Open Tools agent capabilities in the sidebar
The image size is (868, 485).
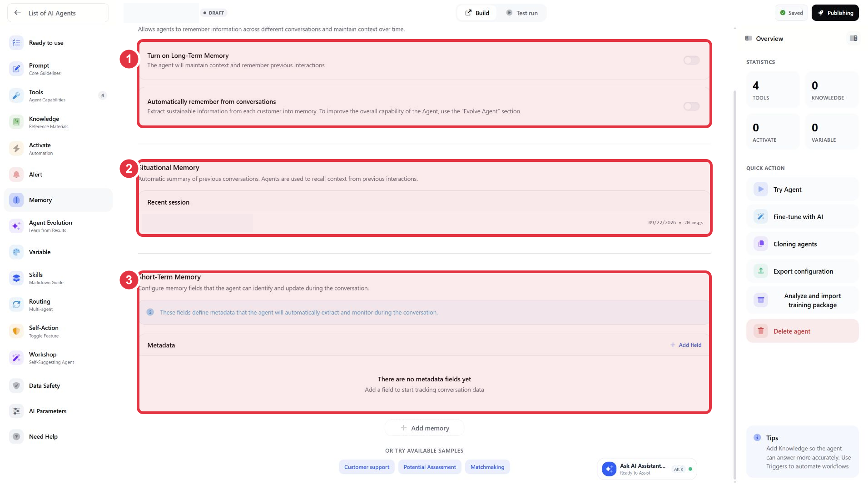click(58, 95)
